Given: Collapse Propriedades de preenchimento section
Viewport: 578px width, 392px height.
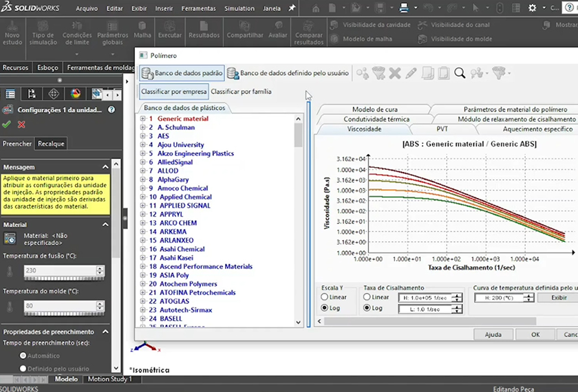Looking at the screenshot, I should tap(105, 331).
